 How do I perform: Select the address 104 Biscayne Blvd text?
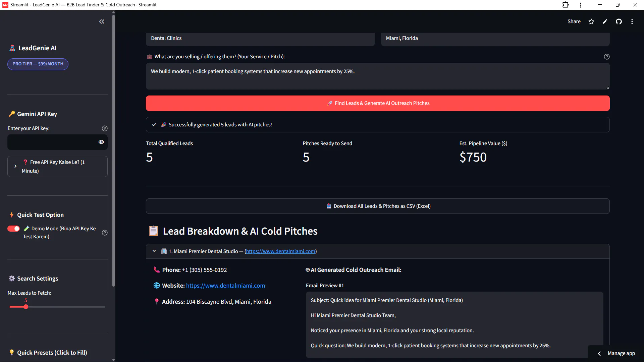tap(229, 302)
